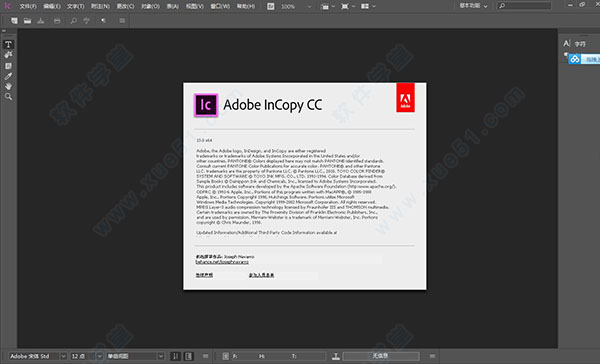Click the search field in the top bar
Screen dimensions: 600x364
[524, 6]
